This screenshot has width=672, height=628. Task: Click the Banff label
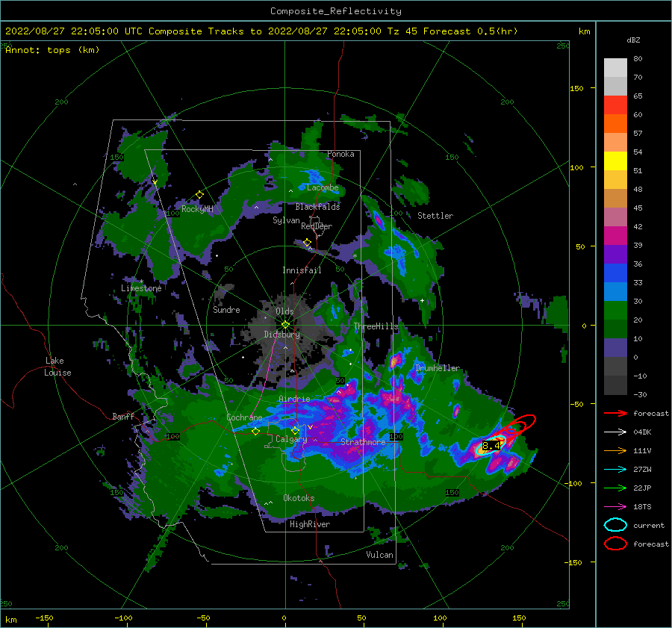(x=123, y=417)
